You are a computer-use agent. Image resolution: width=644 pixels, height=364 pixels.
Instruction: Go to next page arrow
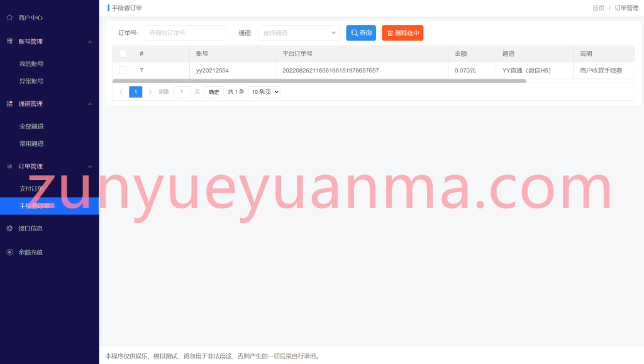150,92
